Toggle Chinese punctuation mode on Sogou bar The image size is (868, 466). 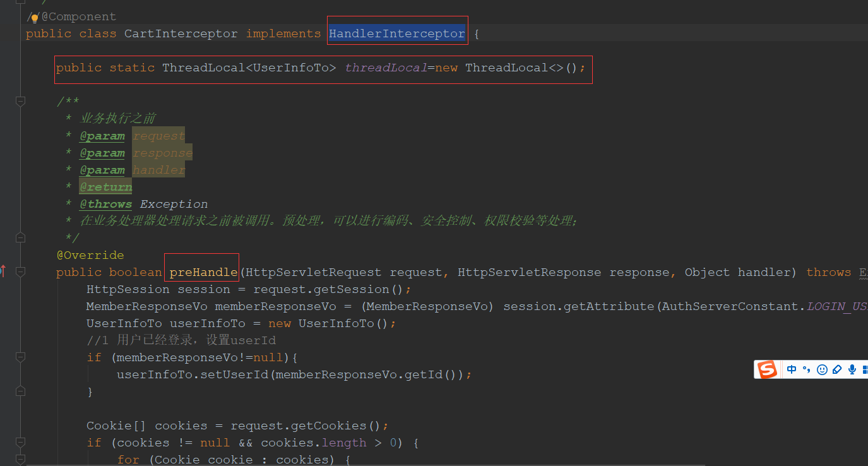[807, 369]
